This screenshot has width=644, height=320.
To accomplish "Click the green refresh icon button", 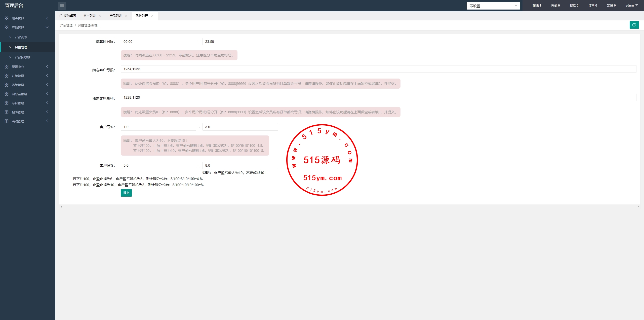I will (634, 25).
